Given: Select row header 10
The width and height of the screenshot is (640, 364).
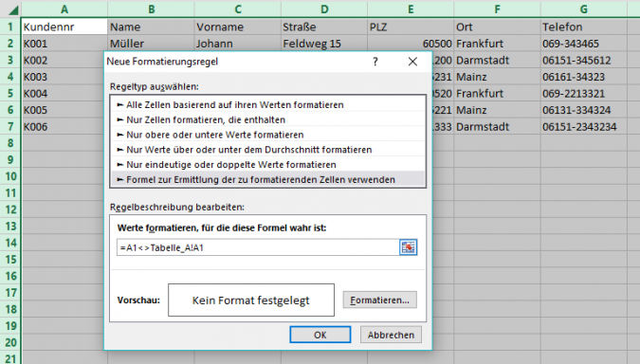Looking at the screenshot, I should coord(10,176).
